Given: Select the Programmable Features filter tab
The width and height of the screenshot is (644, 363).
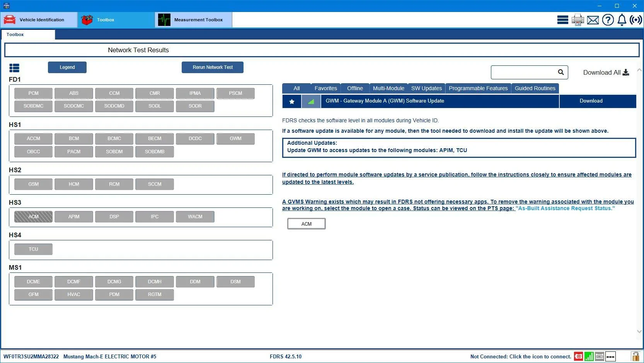Looking at the screenshot, I should pos(478,88).
